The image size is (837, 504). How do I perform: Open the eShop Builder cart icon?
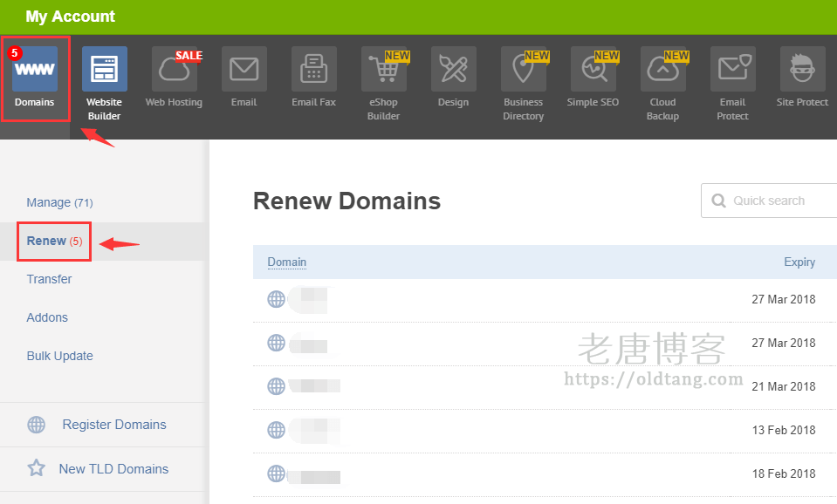pyautogui.click(x=384, y=70)
